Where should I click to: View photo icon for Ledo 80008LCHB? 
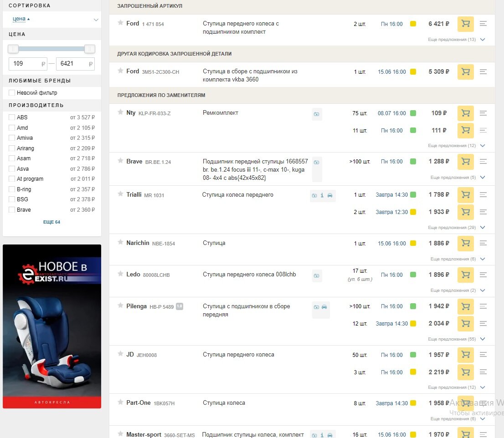[x=317, y=275]
